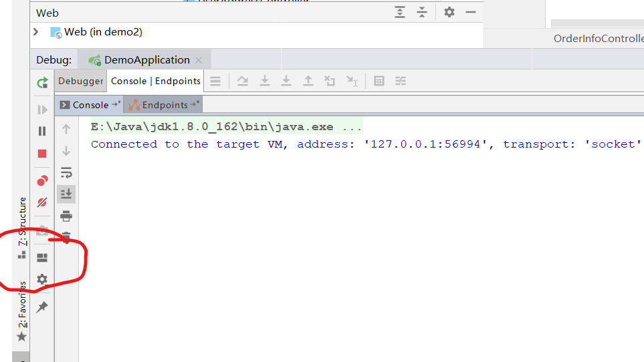
Task: Expand the Web (in demo2) tree node
Action: click(x=36, y=32)
